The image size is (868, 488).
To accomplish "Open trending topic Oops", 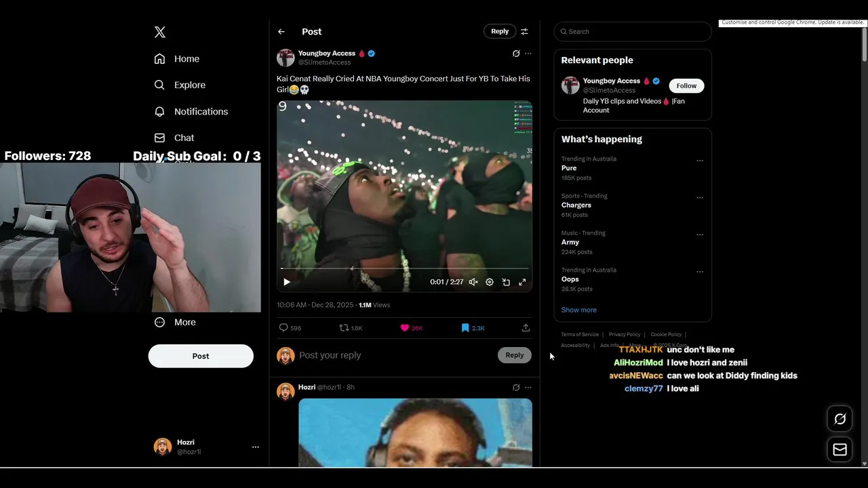I will point(570,279).
